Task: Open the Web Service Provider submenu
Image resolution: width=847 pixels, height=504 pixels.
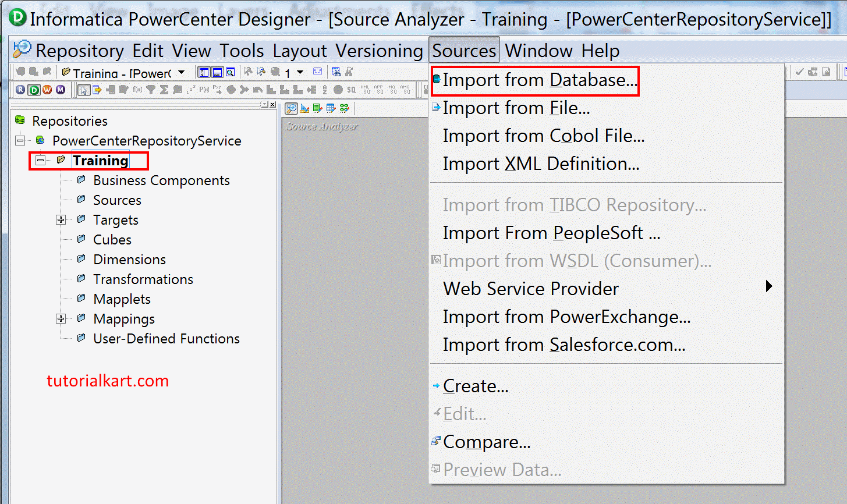Action: 606,289
